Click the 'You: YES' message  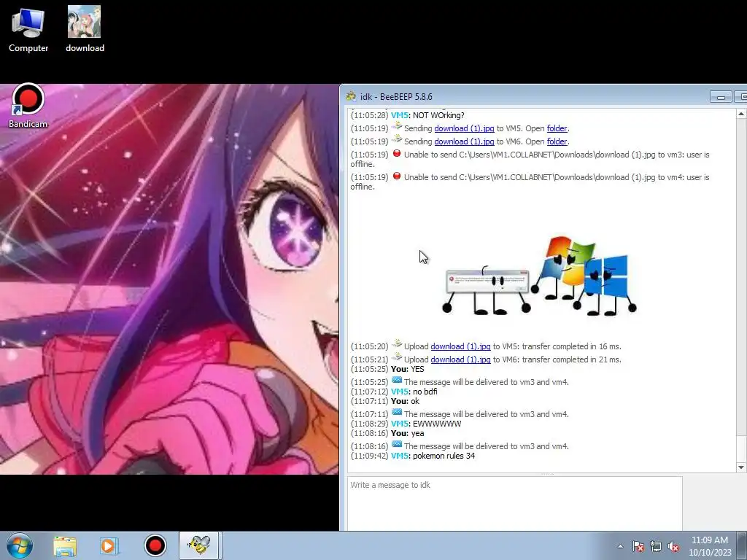(x=407, y=369)
